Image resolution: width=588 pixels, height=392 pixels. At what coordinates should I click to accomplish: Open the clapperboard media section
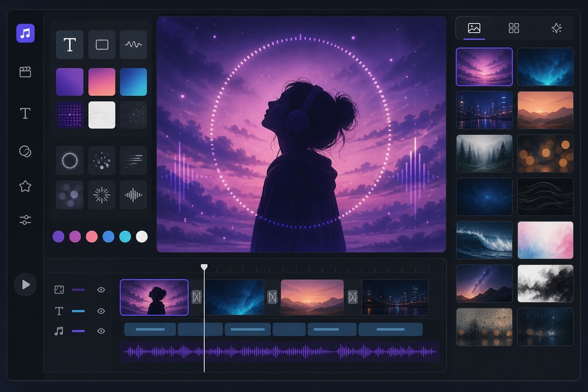pyautogui.click(x=25, y=72)
